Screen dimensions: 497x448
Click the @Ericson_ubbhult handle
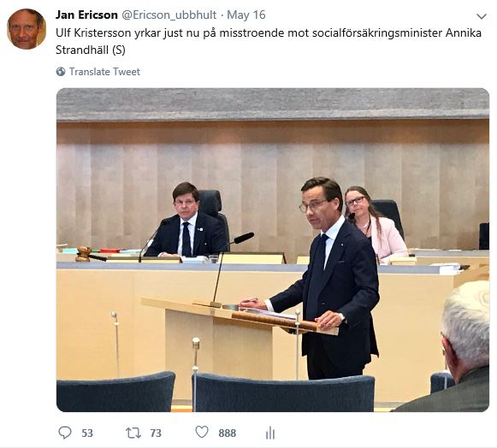(x=169, y=15)
